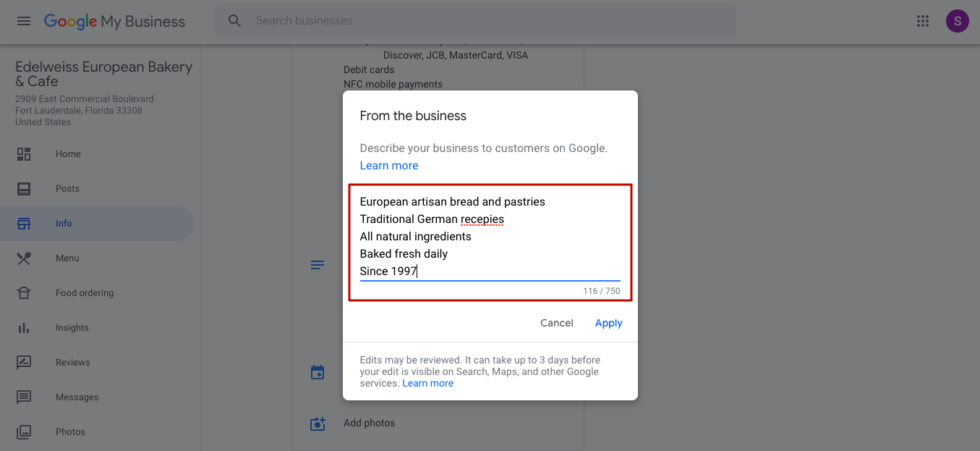Open the hamburger main menu
The width and height of the screenshot is (980, 451).
click(x=24, y=21)
